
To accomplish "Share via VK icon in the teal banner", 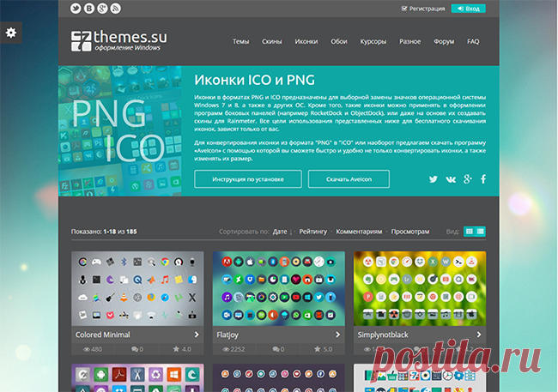I will click(451, 179).
